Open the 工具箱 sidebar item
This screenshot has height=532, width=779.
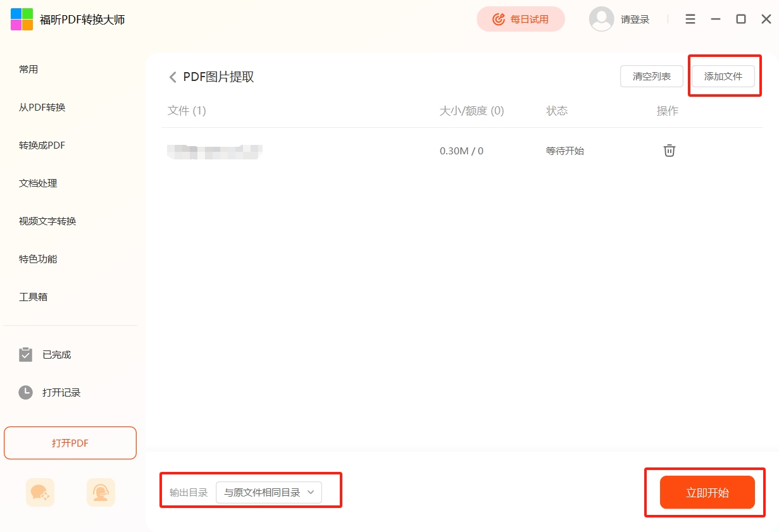click(x=34, y=297)
